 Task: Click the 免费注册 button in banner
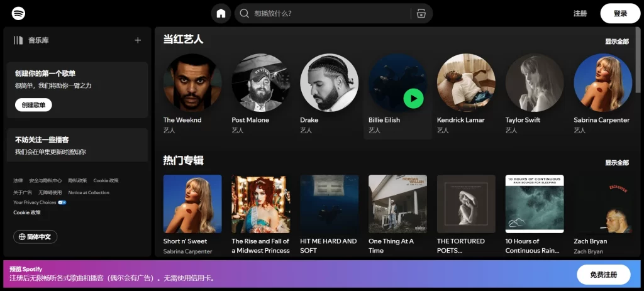pyautogui.click(x=603, y=275)
